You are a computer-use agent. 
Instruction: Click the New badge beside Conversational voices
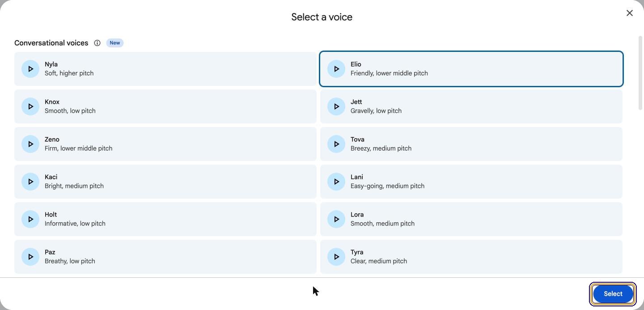(x=115, y=43)
